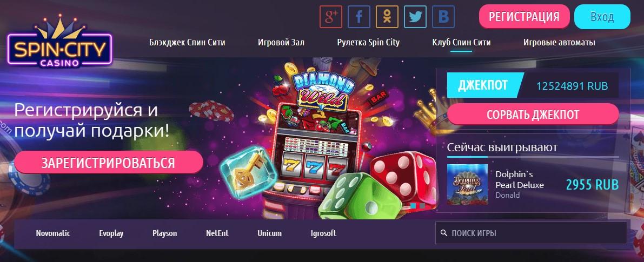Hit the Сорвать джекпот button

pos(533,115)
